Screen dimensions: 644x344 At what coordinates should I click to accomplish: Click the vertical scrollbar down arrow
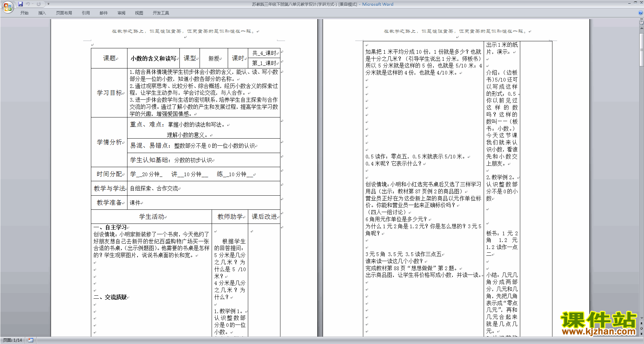[x=641, y=318]
